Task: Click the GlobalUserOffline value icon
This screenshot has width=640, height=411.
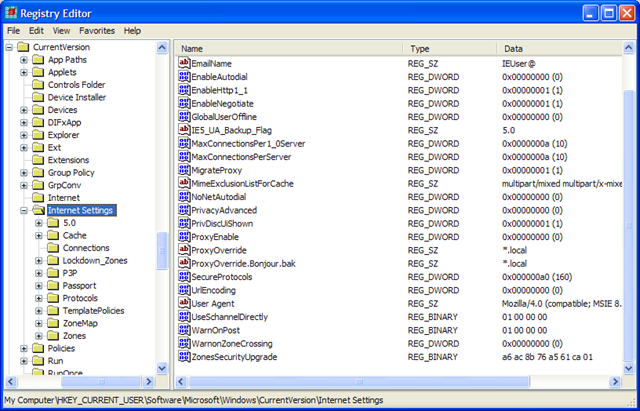Action: point(184,117)
